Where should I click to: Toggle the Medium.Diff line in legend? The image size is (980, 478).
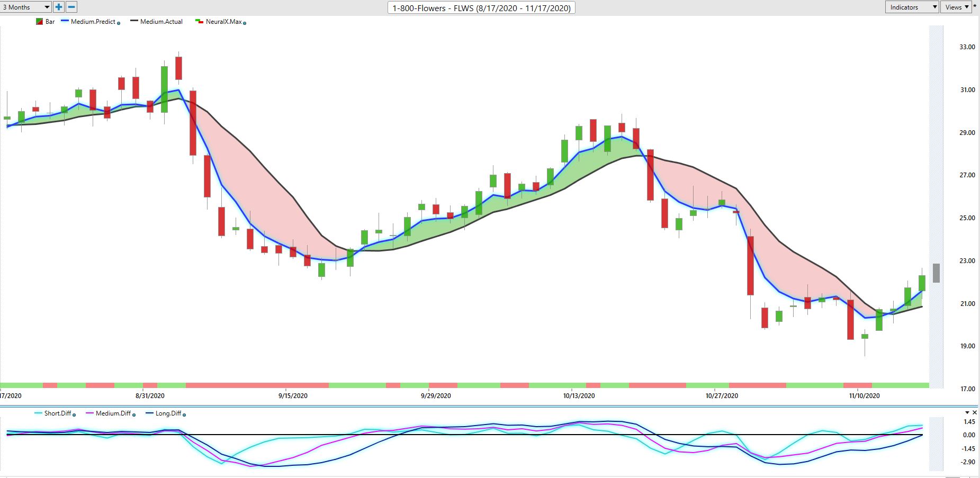pyautogui.click(x=112, y=413)
